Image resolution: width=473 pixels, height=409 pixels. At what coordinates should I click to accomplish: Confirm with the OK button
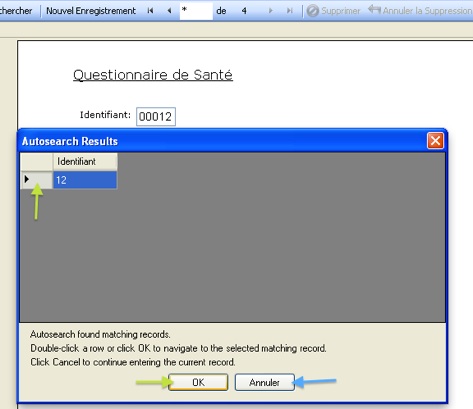coord(198,382)
